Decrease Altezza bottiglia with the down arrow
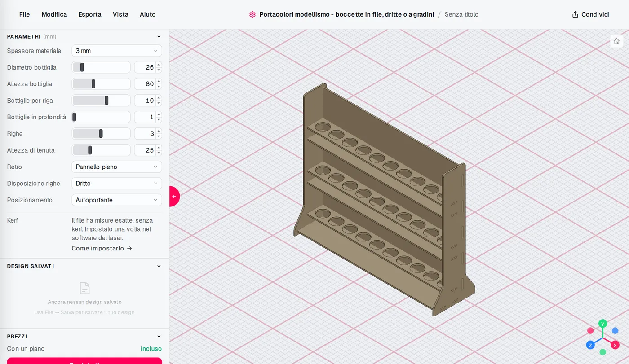Image resolution: width=629 pixels, height=364 pixels. pos(159,87)
